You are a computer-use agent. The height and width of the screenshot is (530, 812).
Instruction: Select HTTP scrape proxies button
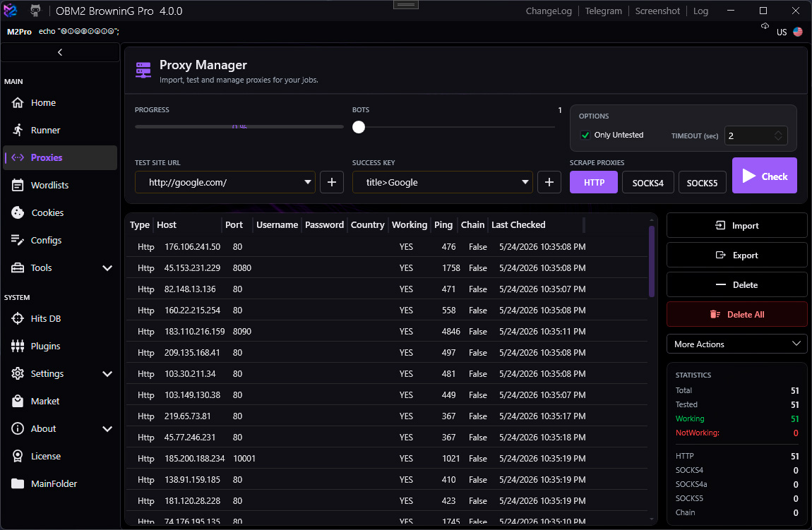(593, 182)
